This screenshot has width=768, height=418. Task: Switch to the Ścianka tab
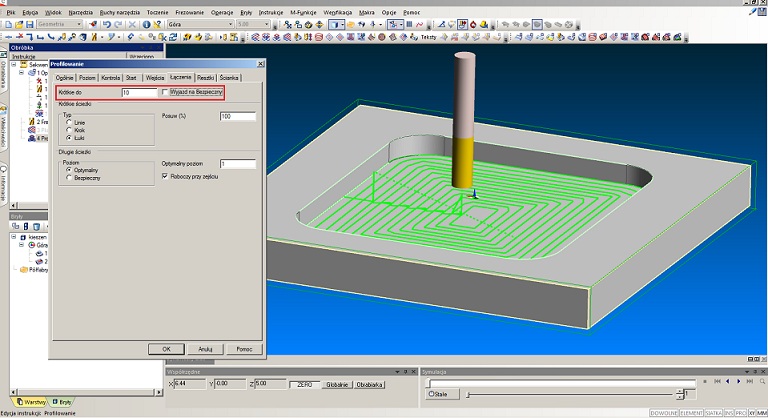pyautogui.click(x=229, y=78)
